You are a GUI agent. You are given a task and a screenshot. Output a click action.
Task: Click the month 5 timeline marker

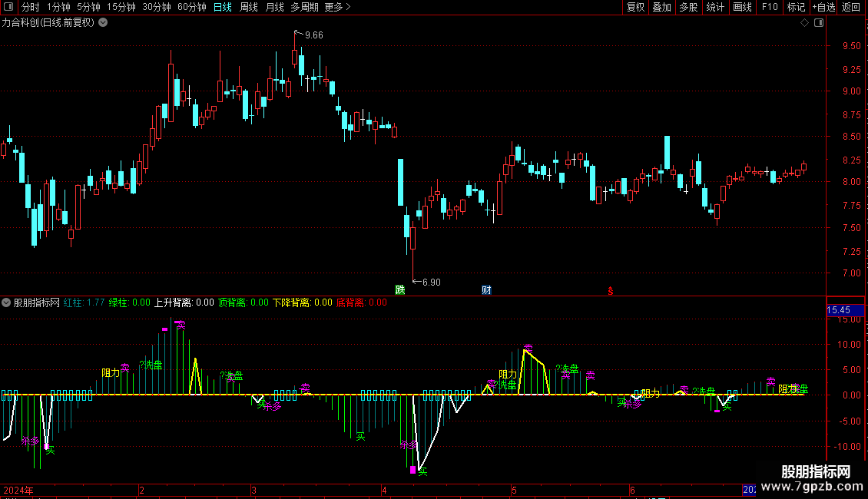pos(514,490)
